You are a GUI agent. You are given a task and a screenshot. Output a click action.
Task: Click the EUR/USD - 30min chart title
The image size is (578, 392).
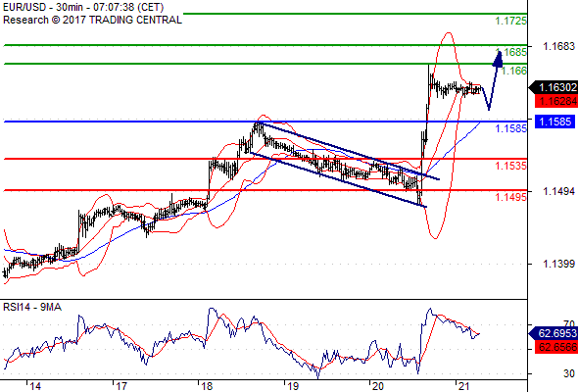click(x=83, y=8)
